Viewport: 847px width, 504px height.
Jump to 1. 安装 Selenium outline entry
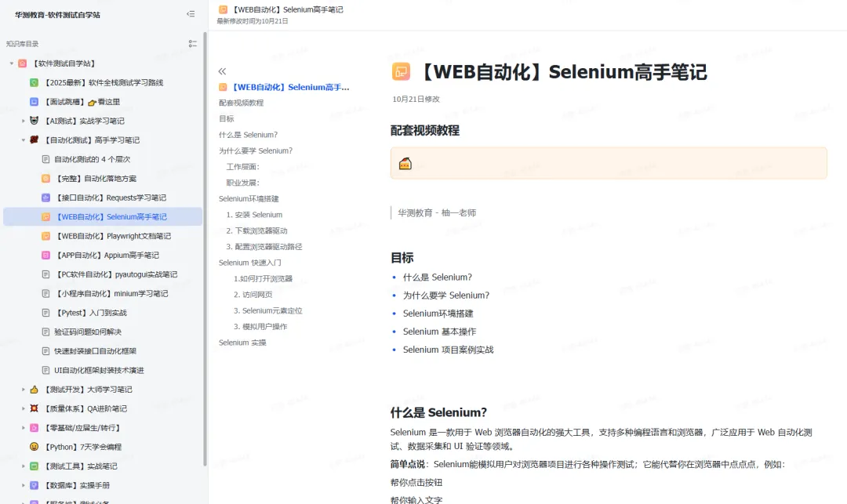[254, 214]
